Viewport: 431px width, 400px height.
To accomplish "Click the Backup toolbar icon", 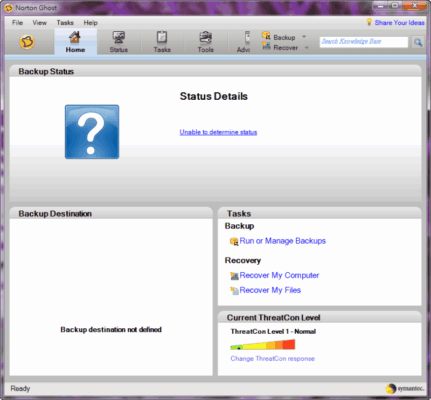I will (x=266, y=36).
